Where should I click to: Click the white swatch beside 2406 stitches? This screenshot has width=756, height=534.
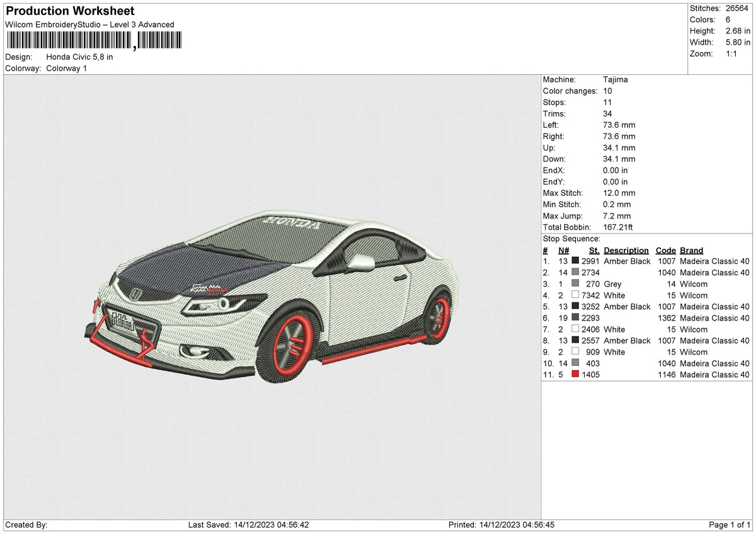575,329
